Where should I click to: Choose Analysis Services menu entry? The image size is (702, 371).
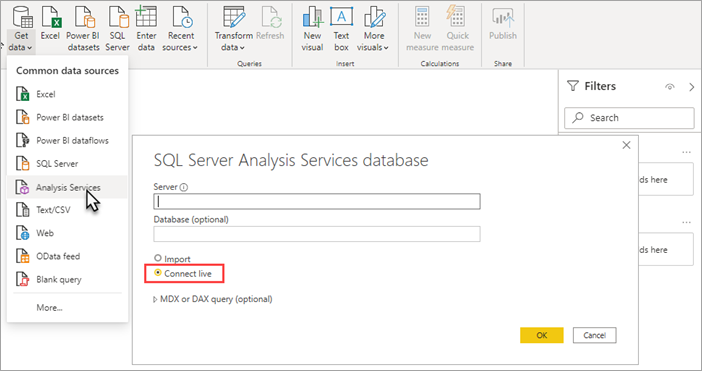pos(67,188)
